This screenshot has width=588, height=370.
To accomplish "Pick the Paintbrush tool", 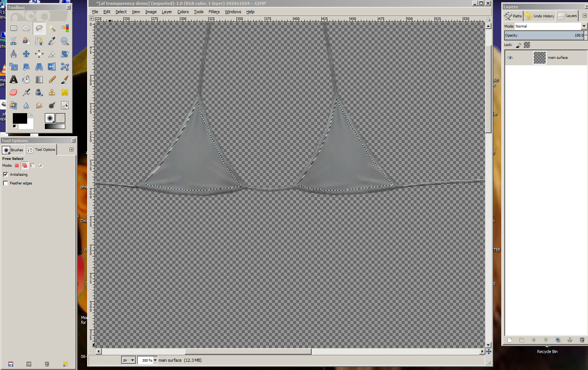I will [x=65, y=80].
